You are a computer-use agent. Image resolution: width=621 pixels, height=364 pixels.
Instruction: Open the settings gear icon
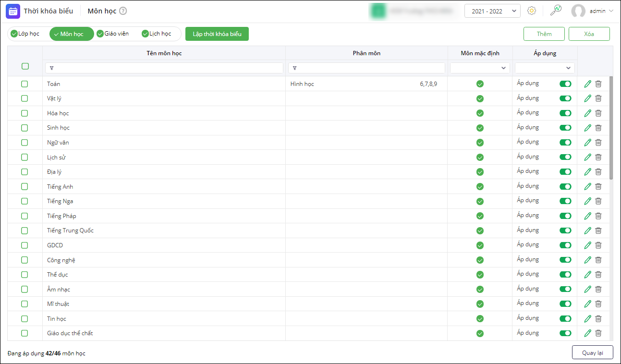point(532,11)
